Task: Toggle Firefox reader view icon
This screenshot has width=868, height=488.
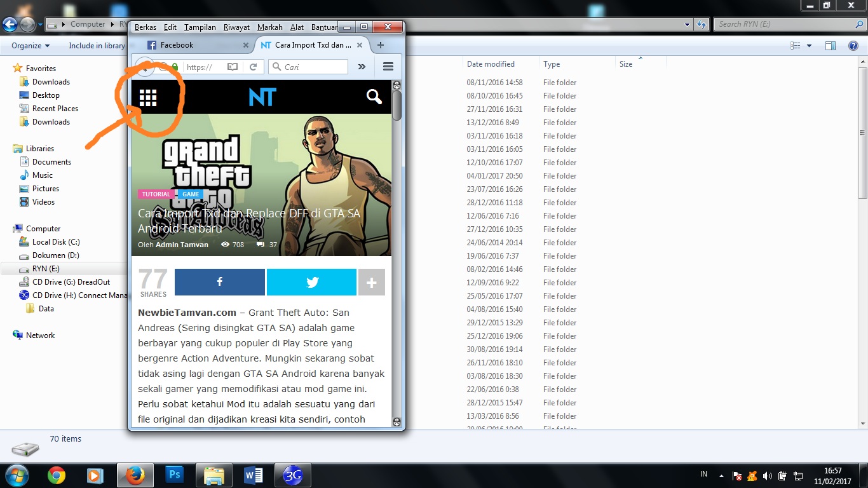Action: point(233,67)
